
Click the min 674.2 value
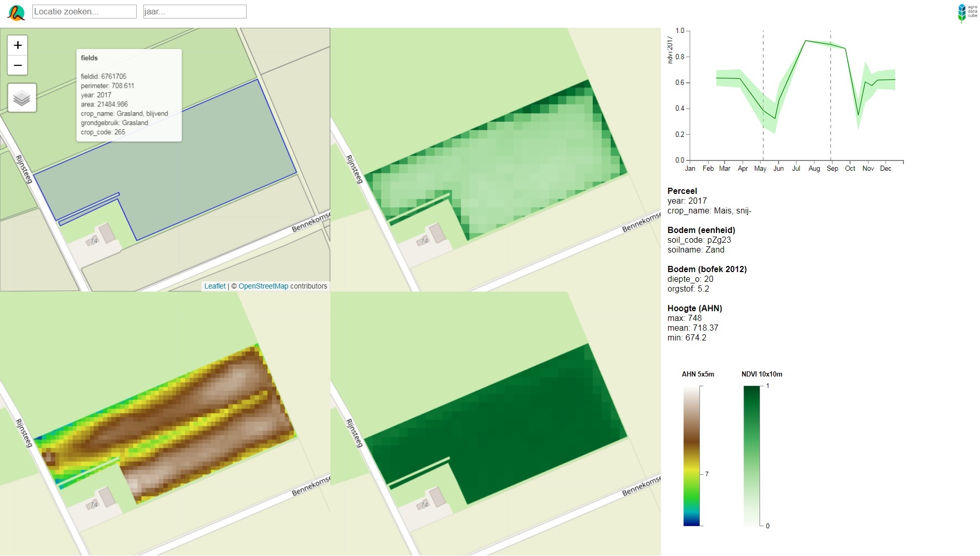click(x=687, y=337)
